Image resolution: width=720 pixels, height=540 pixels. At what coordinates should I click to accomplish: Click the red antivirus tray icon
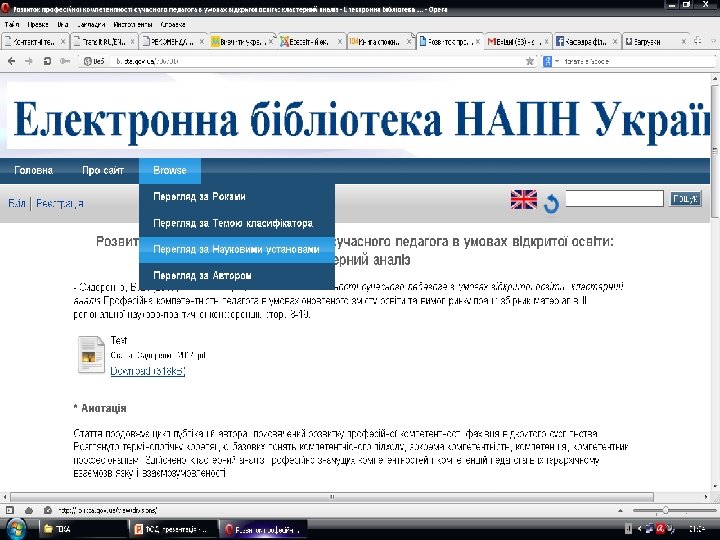coord(660,529)
